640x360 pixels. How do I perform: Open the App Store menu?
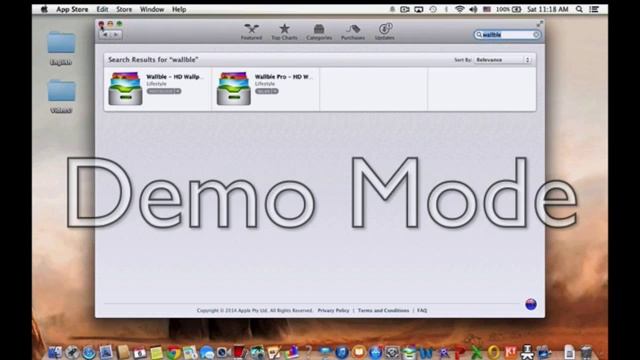coord(72,9)
